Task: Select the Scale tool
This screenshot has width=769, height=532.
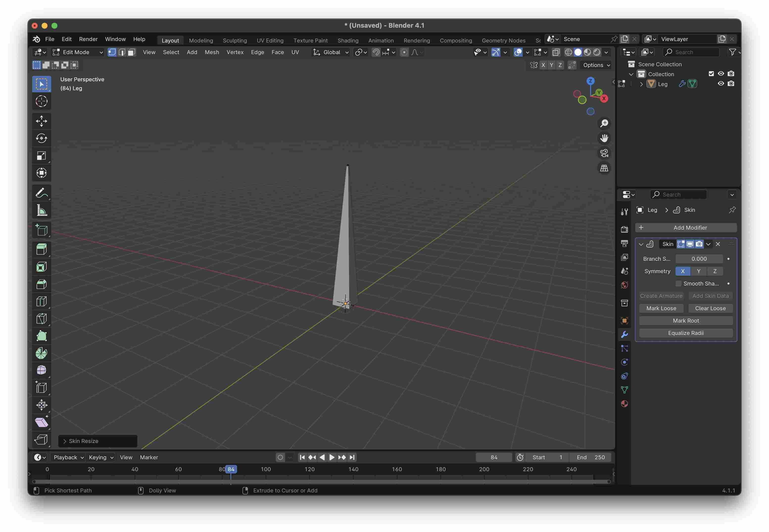Action: [41, 156]
